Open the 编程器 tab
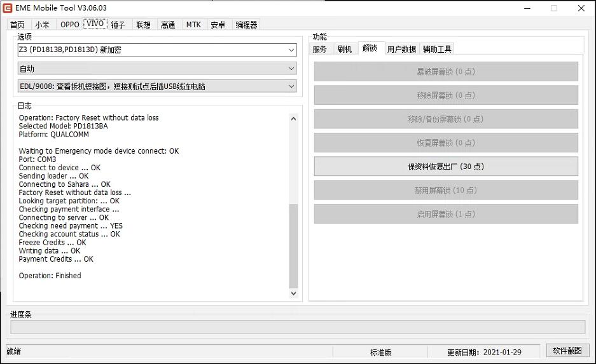The width and height of the screenshot is (596, 364). [x=246, y=25]
